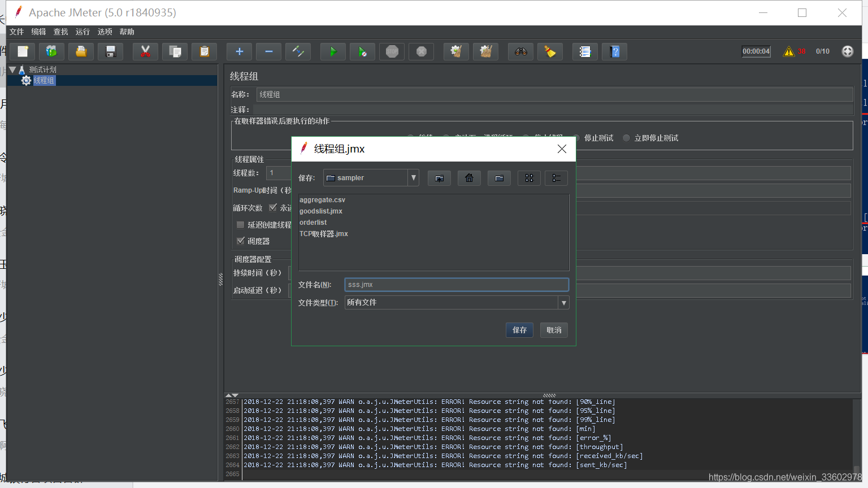Select orderlist in file list
Image resolution: width=868 pixels, height=488 pixels.
pos(313,223)
